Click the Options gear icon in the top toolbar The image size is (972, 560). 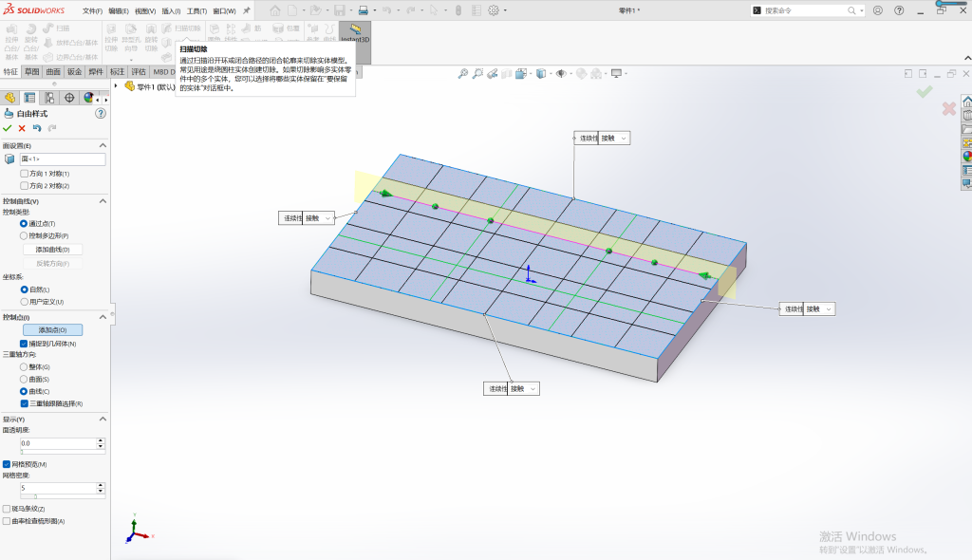tap(494, 10)
